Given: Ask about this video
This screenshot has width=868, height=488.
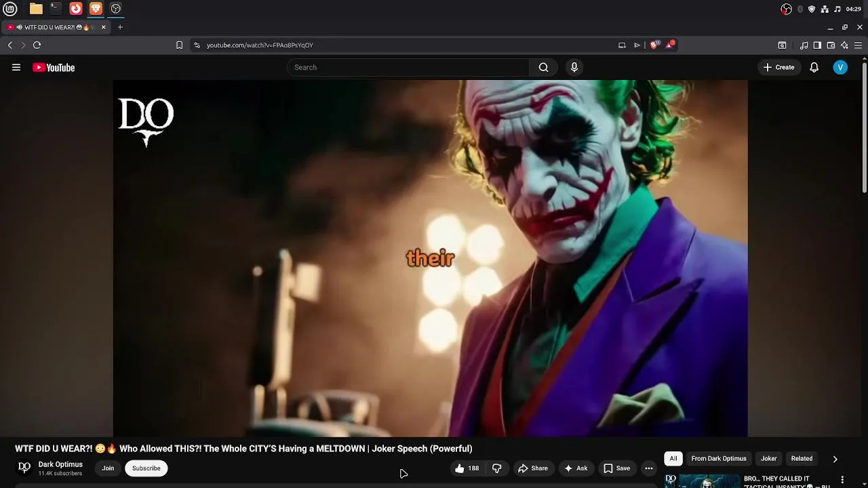Looking at the screenshot, I should click(x=576, y=468).
